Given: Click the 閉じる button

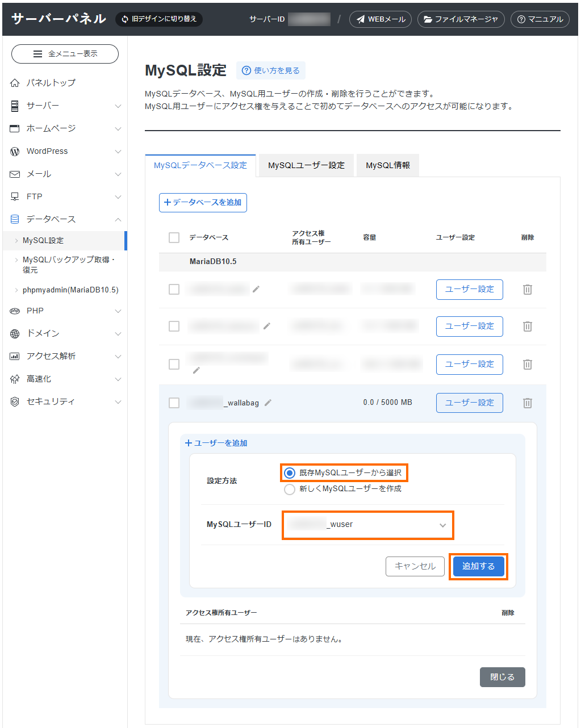Looking at the screenshot, I should coord(503,677).
